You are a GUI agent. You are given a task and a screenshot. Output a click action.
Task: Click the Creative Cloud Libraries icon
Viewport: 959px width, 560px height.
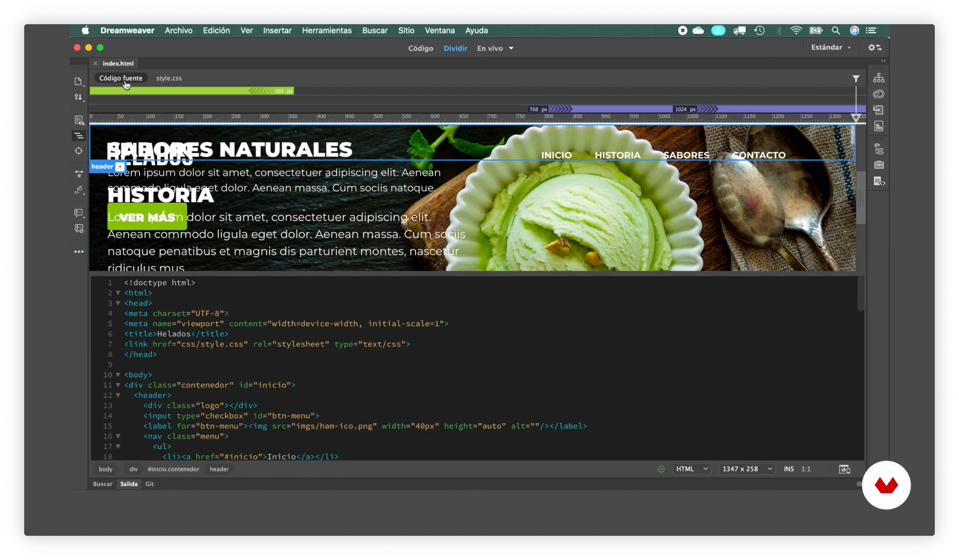878,94
